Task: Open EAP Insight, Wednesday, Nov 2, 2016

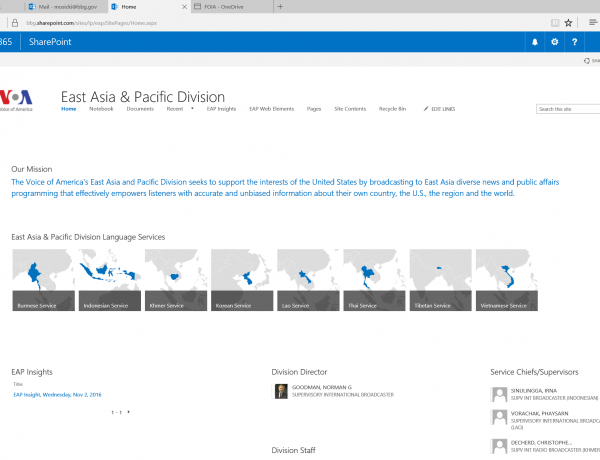Action: point(57,395)
